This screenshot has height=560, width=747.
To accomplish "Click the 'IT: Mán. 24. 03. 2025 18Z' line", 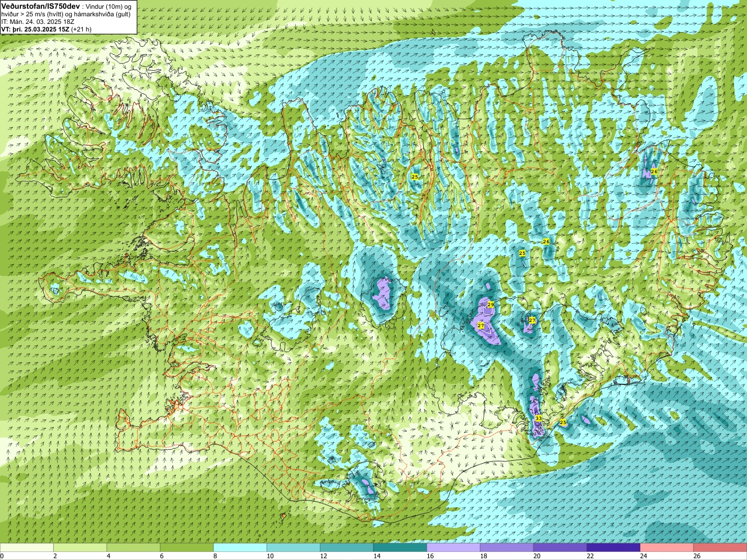I will point(38,22).
